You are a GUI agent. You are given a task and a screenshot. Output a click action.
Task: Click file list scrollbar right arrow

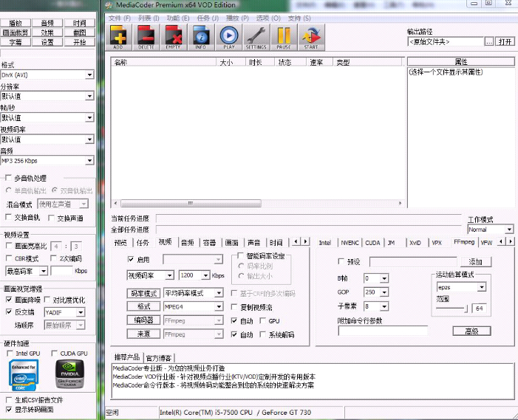pos(400,203)
